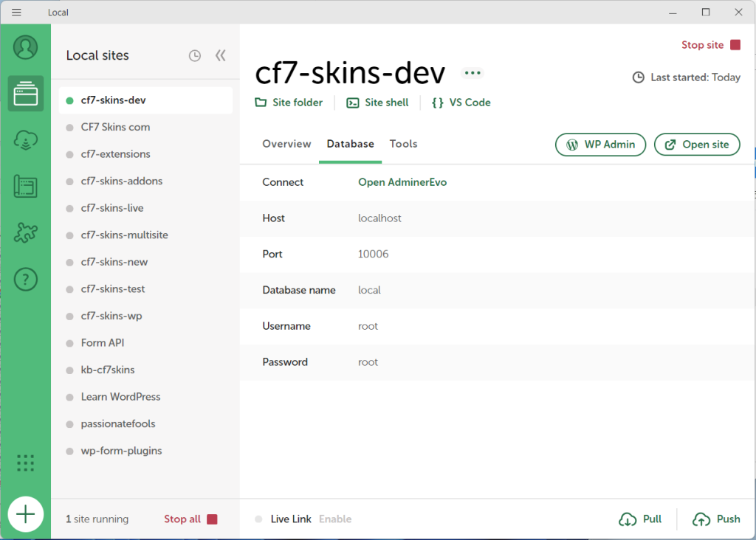Enable the Live Link

(x=335, y=519)
